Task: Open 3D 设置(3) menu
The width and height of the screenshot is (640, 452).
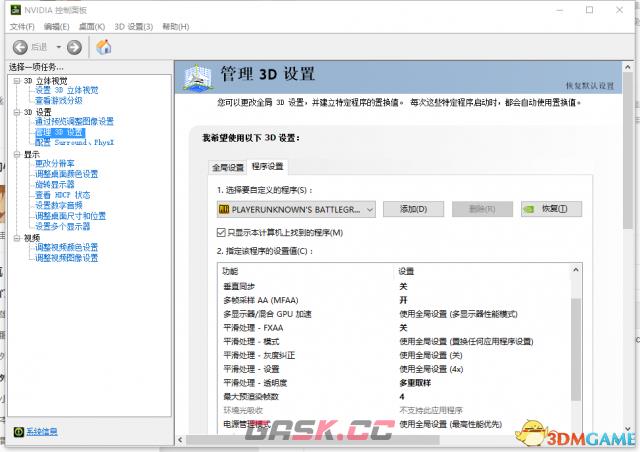Action: click(133, 27)
